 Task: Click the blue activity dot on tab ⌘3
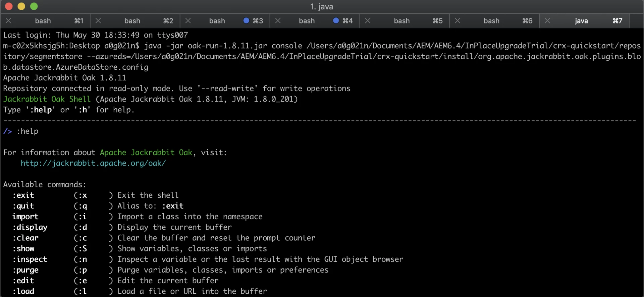[246, 20]
